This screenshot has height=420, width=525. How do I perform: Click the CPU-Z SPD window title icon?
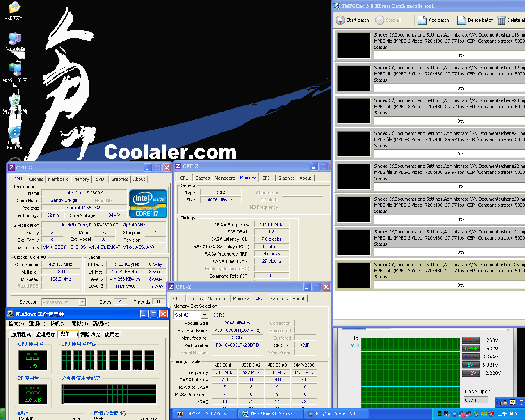(171, 287)
